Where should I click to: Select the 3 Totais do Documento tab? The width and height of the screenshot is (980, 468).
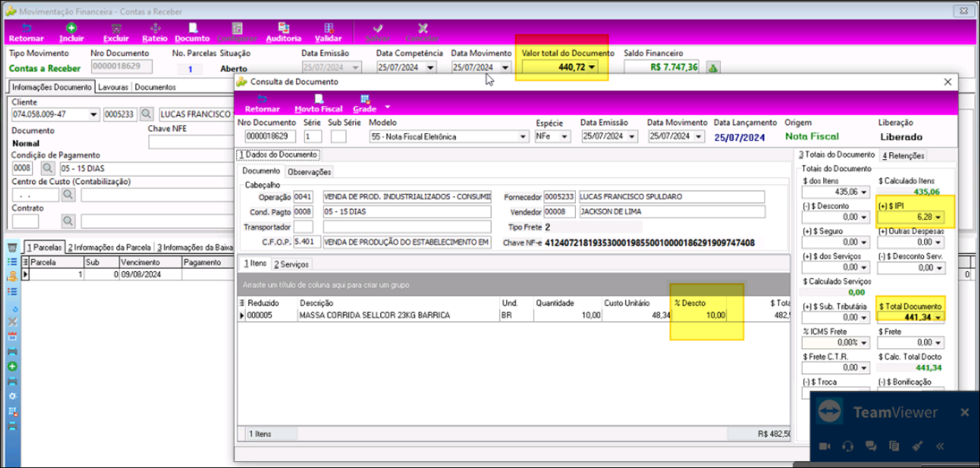pyautogui.click(x=836, y=154)
